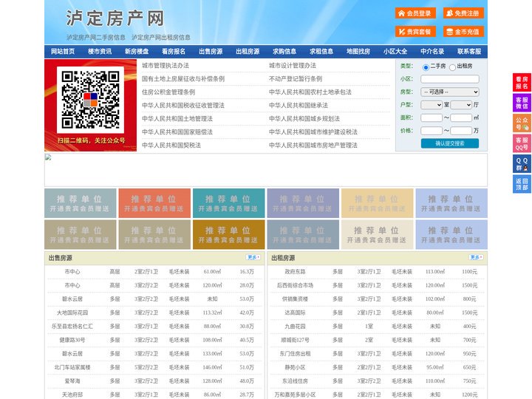Image resolution: width=532 pixels, height=399 pixels.
Task: Open the 中华人民共和国契税法 link
Action: click(171, 146)
